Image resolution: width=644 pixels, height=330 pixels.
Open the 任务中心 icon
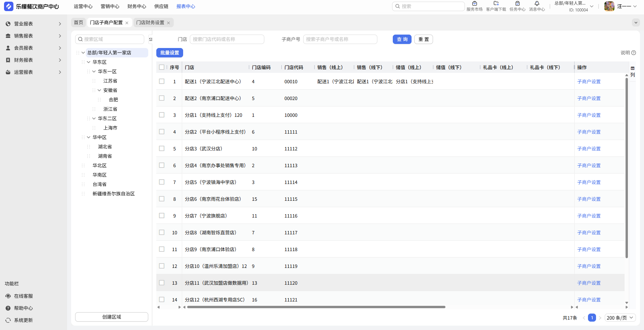pyautogui.click(x=518, y=4)
